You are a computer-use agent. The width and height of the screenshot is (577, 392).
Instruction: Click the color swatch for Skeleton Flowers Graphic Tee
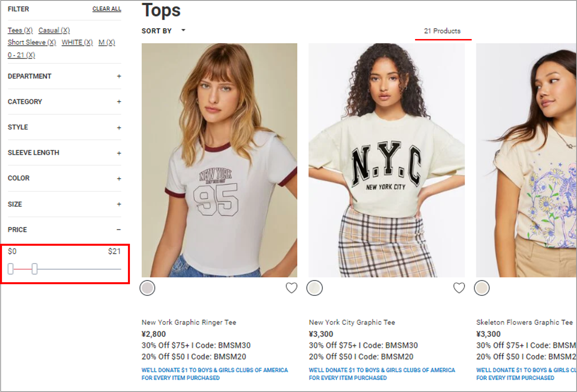pos(482,288)
